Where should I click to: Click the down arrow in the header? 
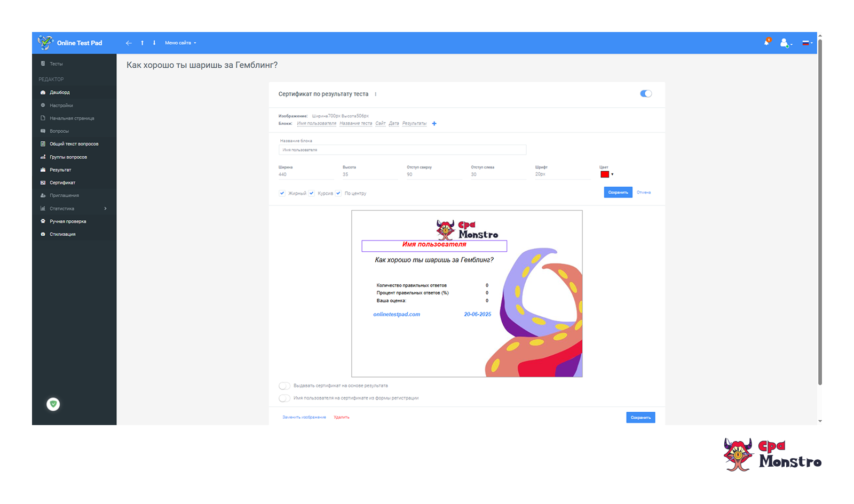[x=154, y=43]
